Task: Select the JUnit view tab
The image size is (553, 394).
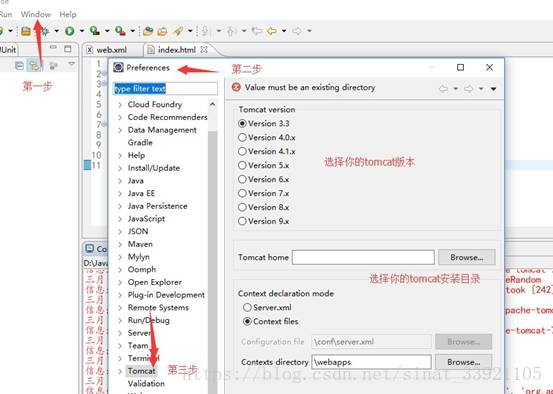Action: (x=8, y=50)
